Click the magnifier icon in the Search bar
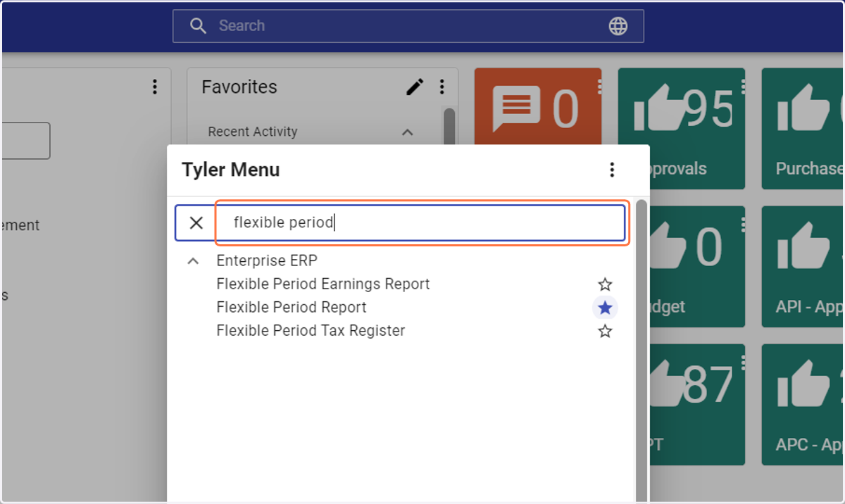 click(199, 26)
